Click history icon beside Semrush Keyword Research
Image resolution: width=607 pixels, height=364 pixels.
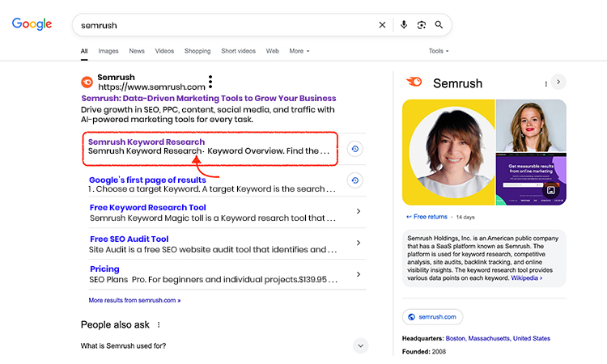click(x=355, y=149)
